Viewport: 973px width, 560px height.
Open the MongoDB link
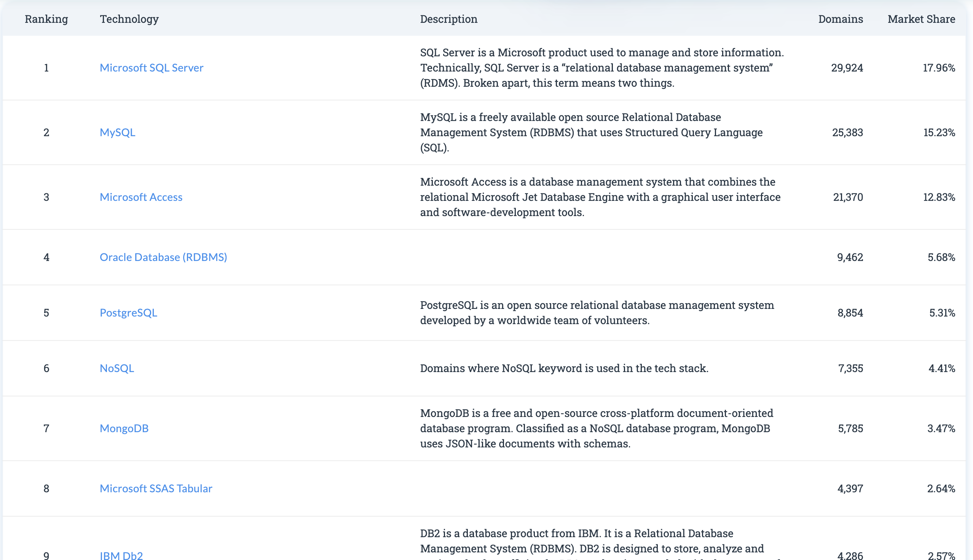[124, 428]
